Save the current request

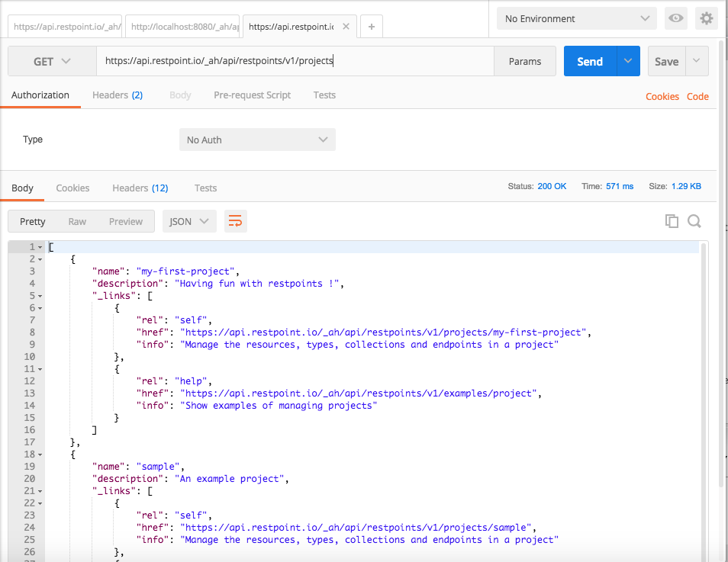tap(667, 61)
